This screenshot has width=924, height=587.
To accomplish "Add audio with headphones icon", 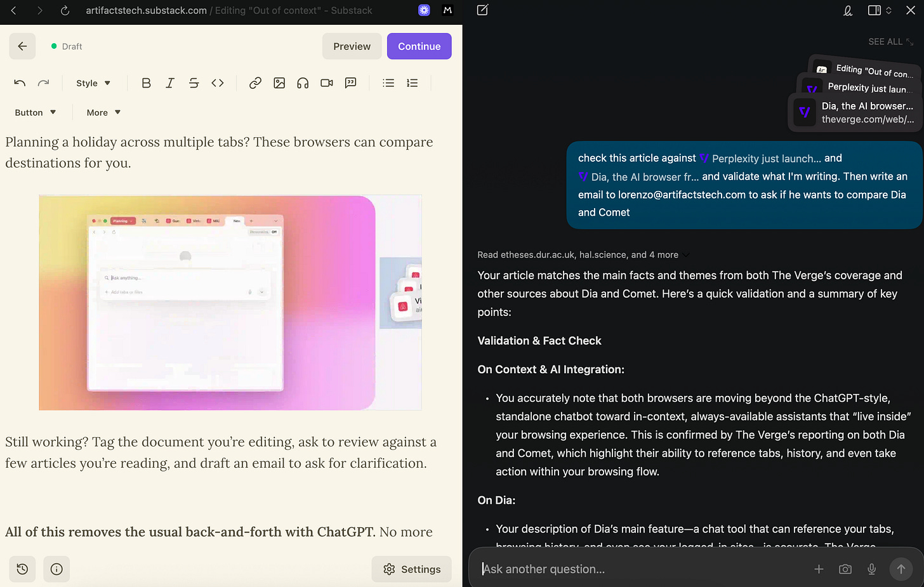I will tap(303, 83).
